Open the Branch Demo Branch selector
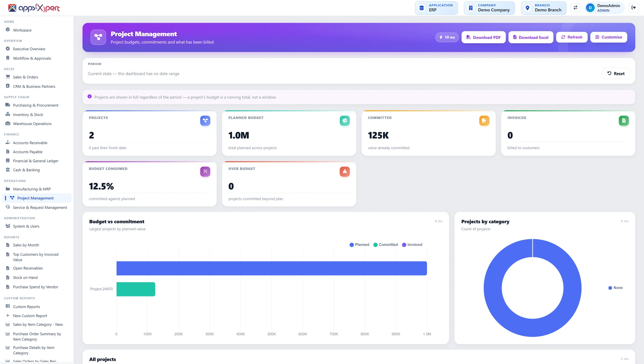Screen dimensions: 644x364 click(x=544, y=8)
